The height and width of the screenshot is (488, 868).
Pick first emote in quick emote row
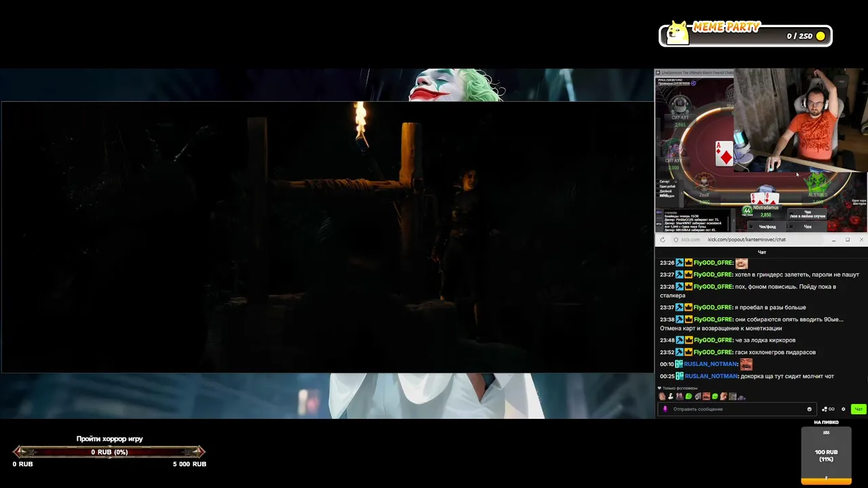[x=662, y=396]
